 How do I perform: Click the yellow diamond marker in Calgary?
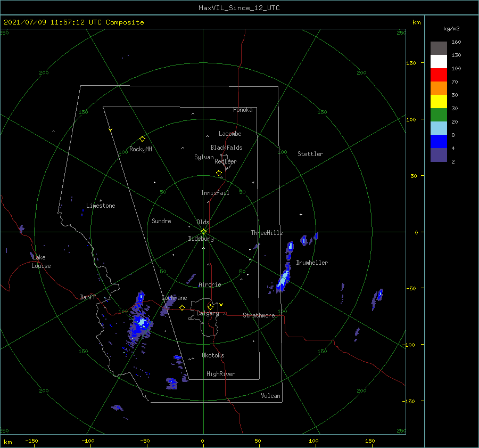pyautogui.click(x=210, y=307)
